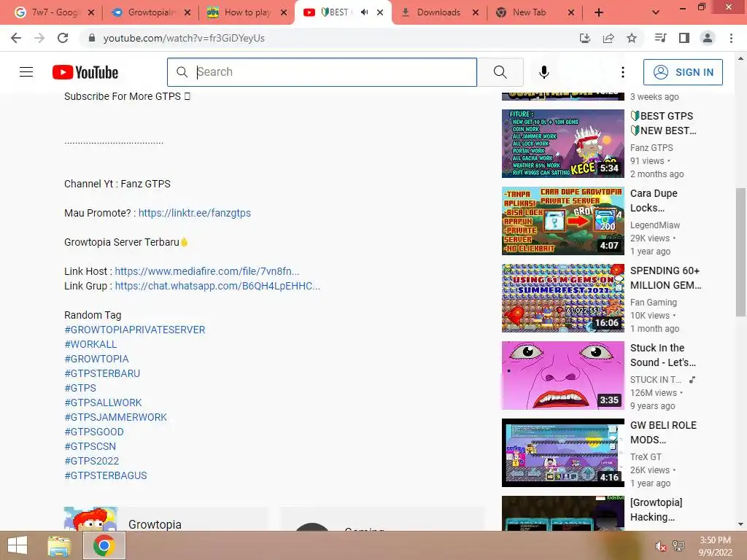Click the Fanz GTPS channel name

coord(651,147)
